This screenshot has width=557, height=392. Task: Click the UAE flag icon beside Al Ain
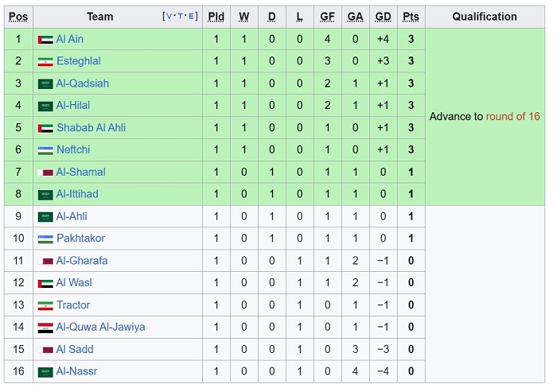pos(45,40)
